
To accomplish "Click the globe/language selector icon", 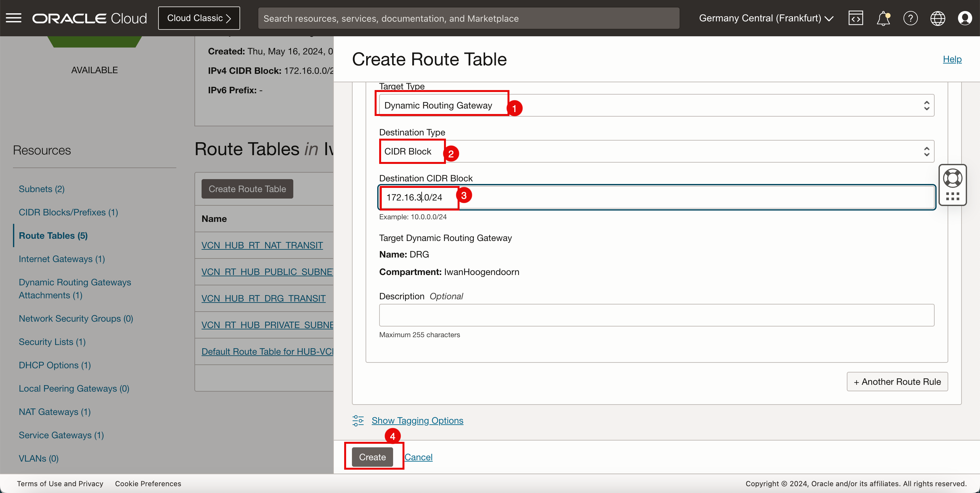I will click(938, 17).
